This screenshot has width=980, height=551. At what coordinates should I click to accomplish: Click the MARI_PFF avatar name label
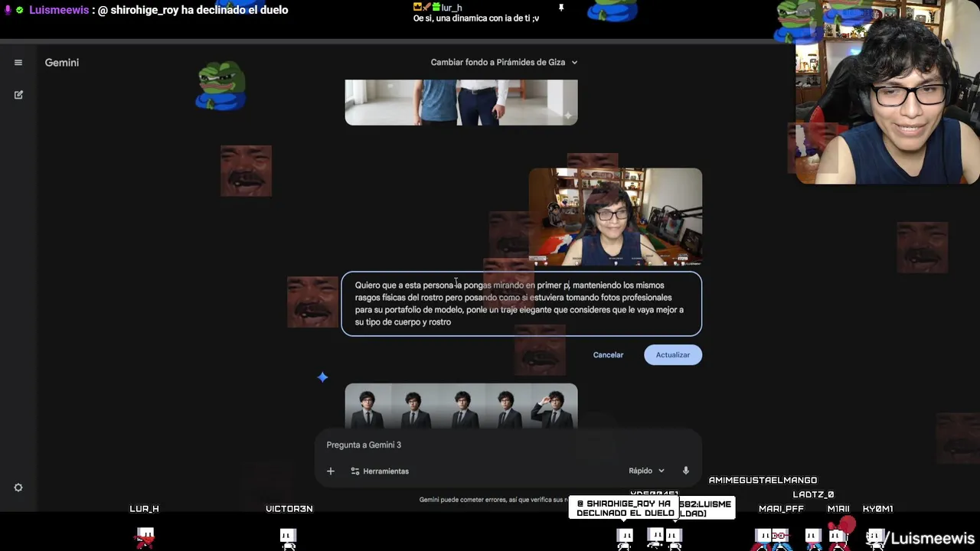tap(781, 509)
